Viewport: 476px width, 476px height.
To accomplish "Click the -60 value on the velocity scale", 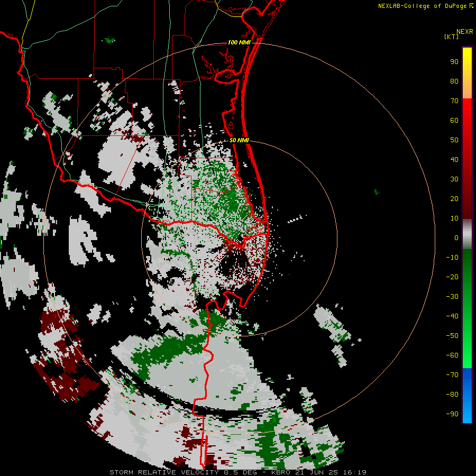I will tap(452, 355).
